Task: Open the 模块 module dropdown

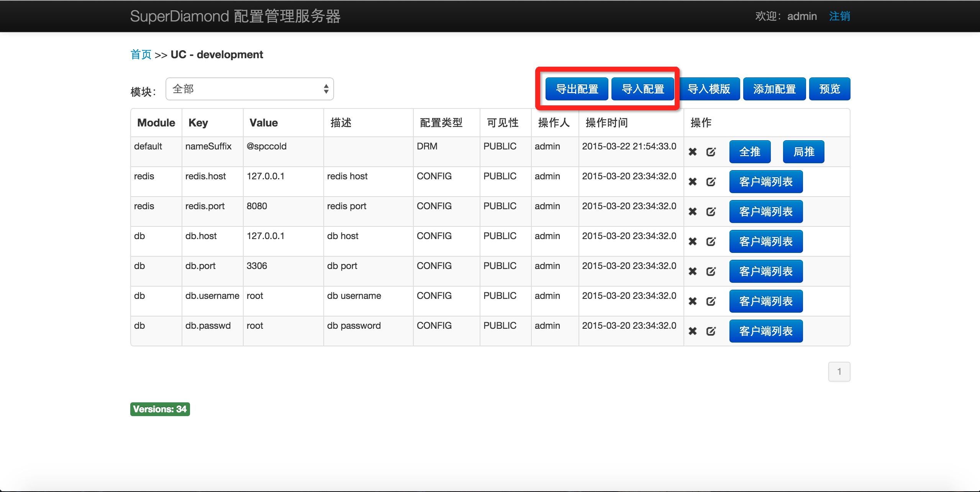Action: tap(249, 89)
